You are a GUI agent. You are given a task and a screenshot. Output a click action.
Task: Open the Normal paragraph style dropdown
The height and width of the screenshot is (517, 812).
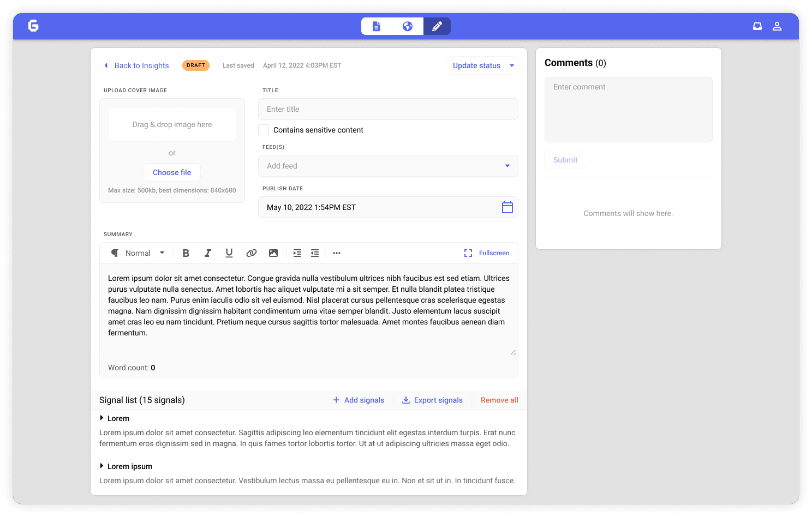[139, 253]
